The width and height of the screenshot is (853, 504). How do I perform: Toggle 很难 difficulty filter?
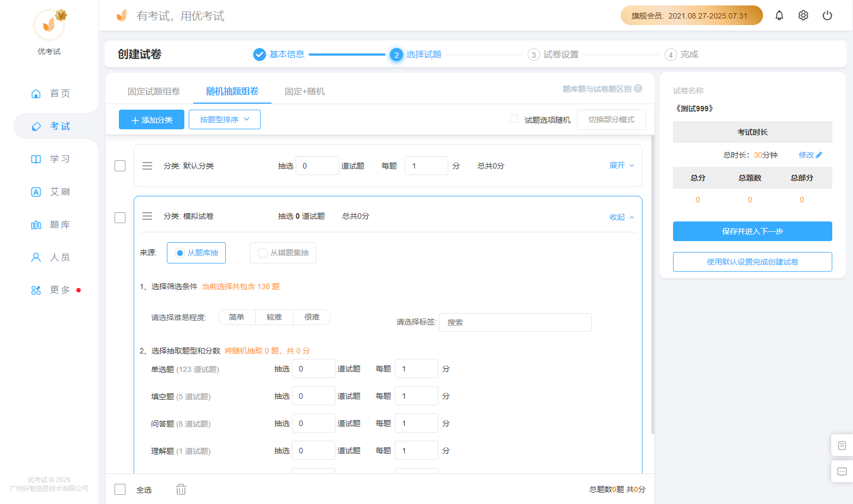[x=312, y=317]
